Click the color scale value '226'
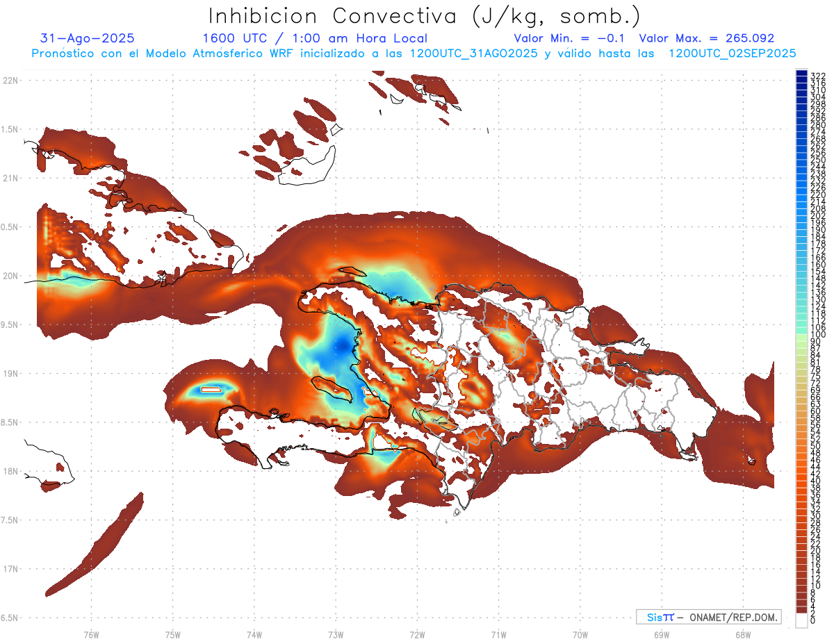Screen dimensions: 834x644 point(818,188)
